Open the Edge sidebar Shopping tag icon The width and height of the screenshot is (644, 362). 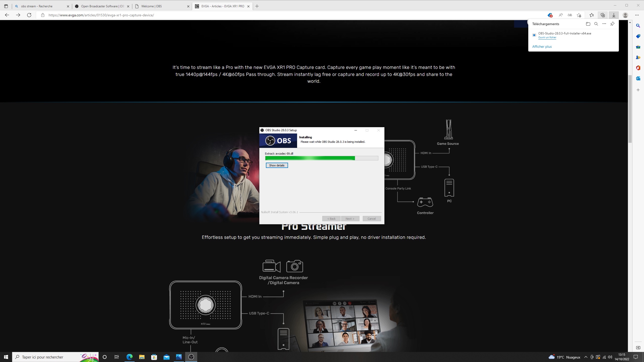638,36
